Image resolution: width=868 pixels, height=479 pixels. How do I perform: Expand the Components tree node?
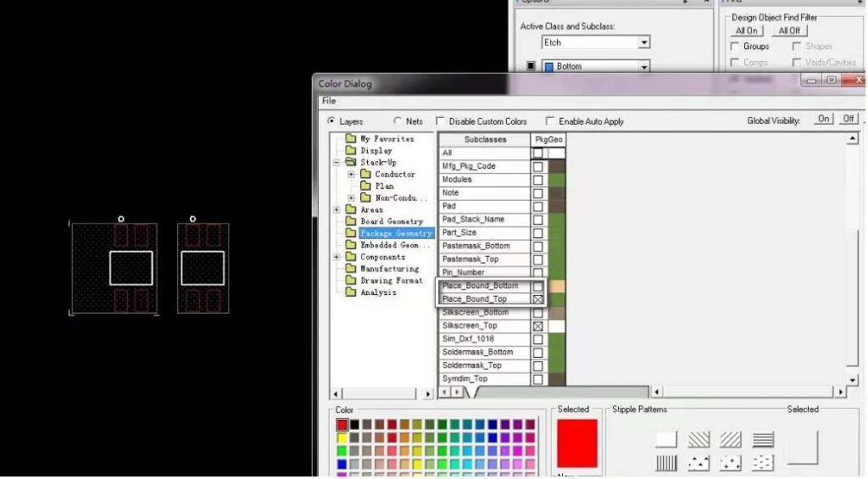pos(337,257)
